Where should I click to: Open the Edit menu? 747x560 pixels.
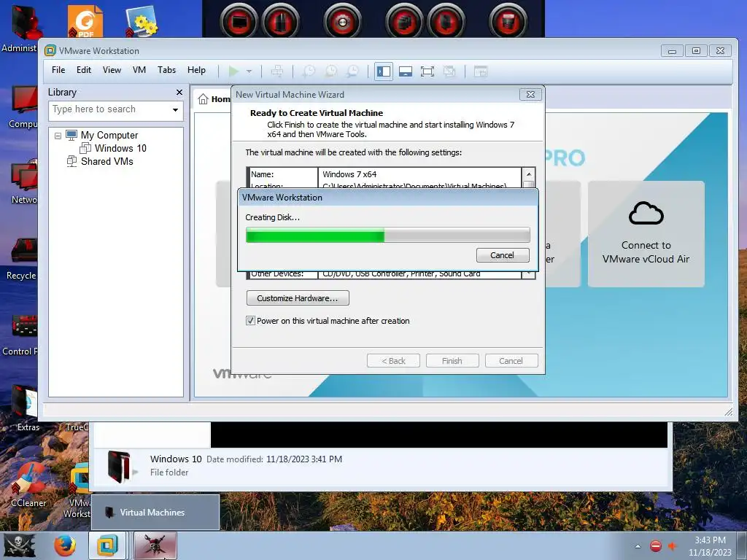tap(84, 70)
